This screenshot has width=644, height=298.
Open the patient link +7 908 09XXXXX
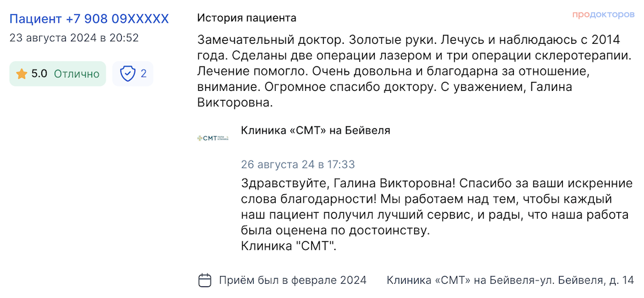coord(89,19)
